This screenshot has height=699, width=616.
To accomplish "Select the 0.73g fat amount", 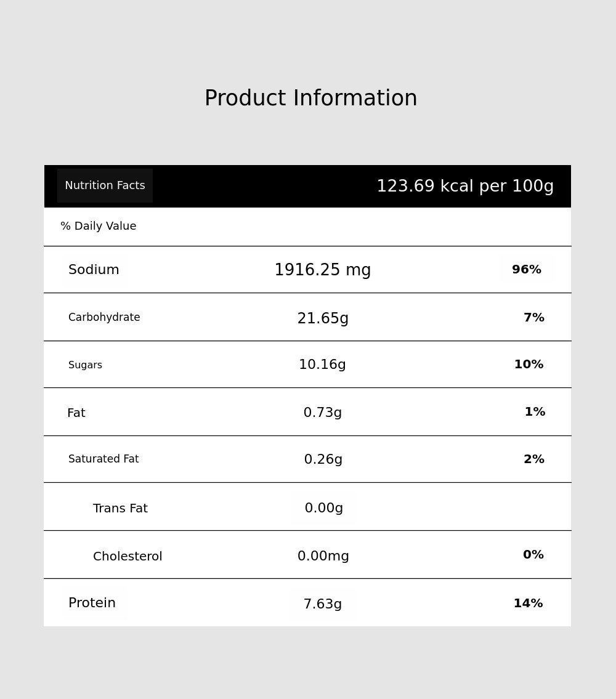I will coord(322,413).
